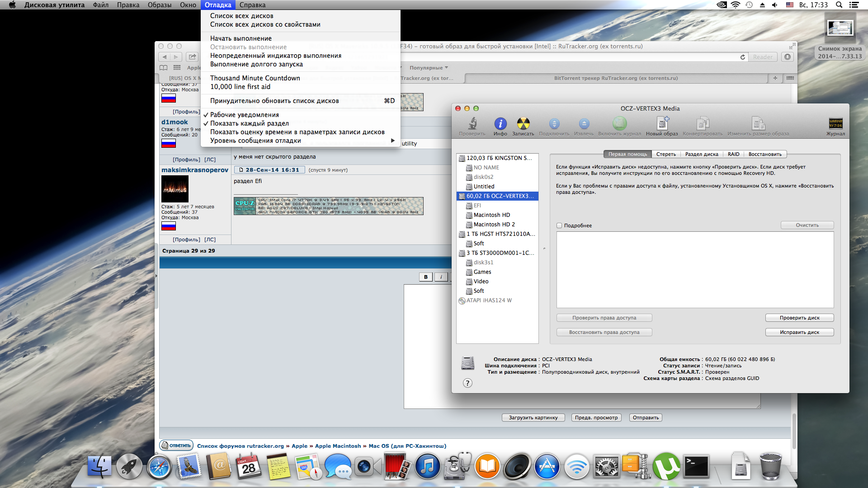868x488 pixels.
Task: Click the Bold B formatting button
Action: pos(425,277)
